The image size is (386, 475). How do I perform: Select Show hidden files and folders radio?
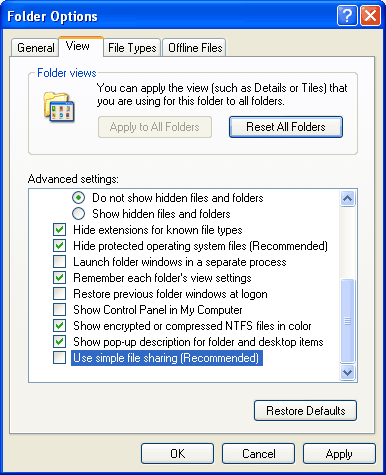(78, 214)
